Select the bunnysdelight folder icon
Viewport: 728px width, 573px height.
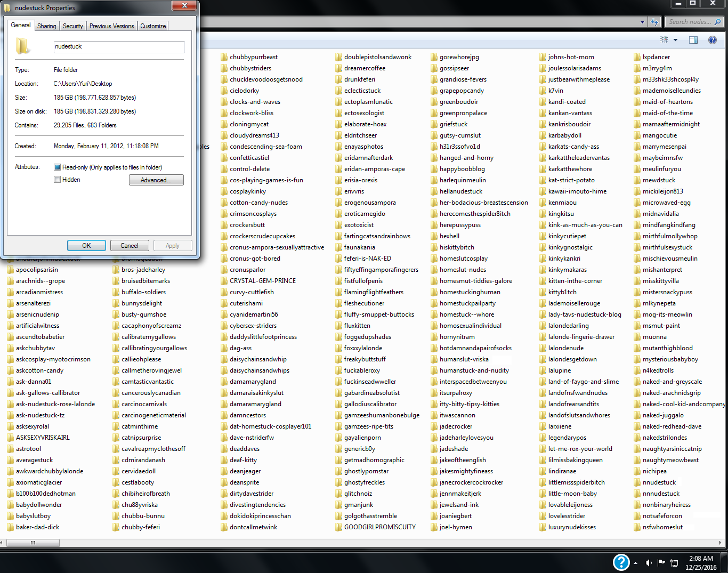116,303
